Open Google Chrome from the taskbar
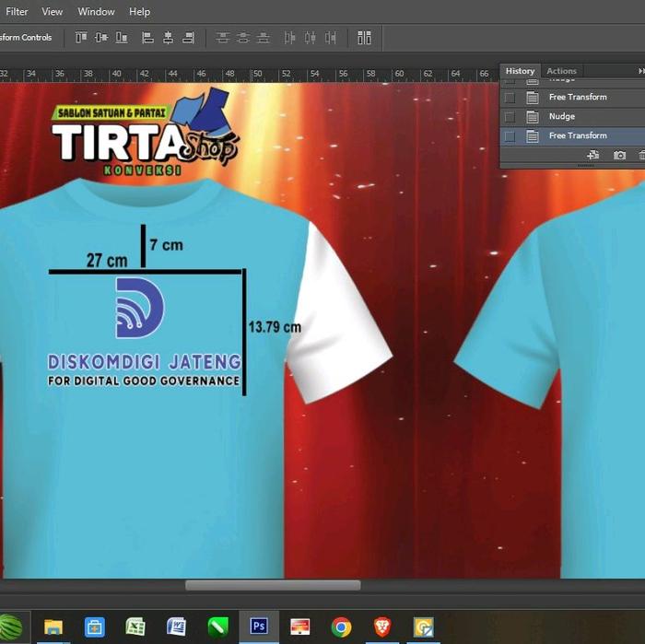The width and height of the screenshot is (645, 644). 342,627
